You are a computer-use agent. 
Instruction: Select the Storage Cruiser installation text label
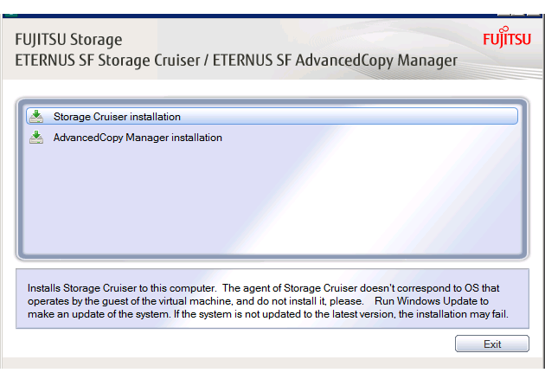click(x=117, y=117)
